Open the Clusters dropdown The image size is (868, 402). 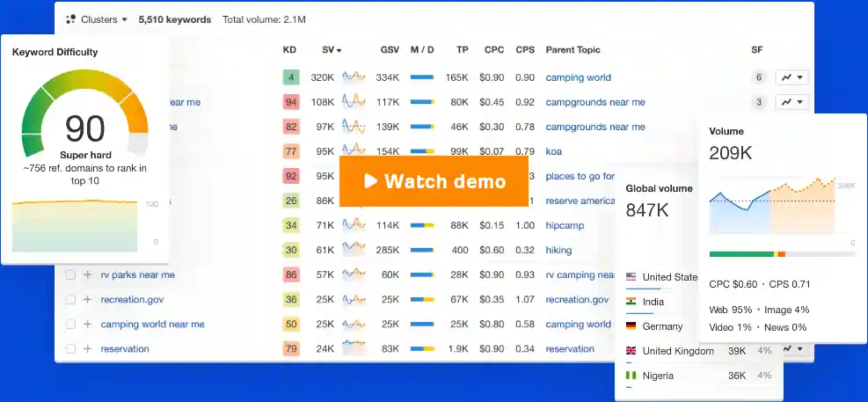point(97,18)
